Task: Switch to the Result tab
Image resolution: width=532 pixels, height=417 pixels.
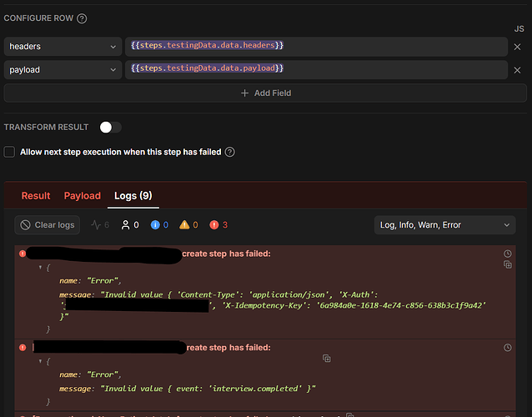Action: pyautogui.click(x=36, y=196)
